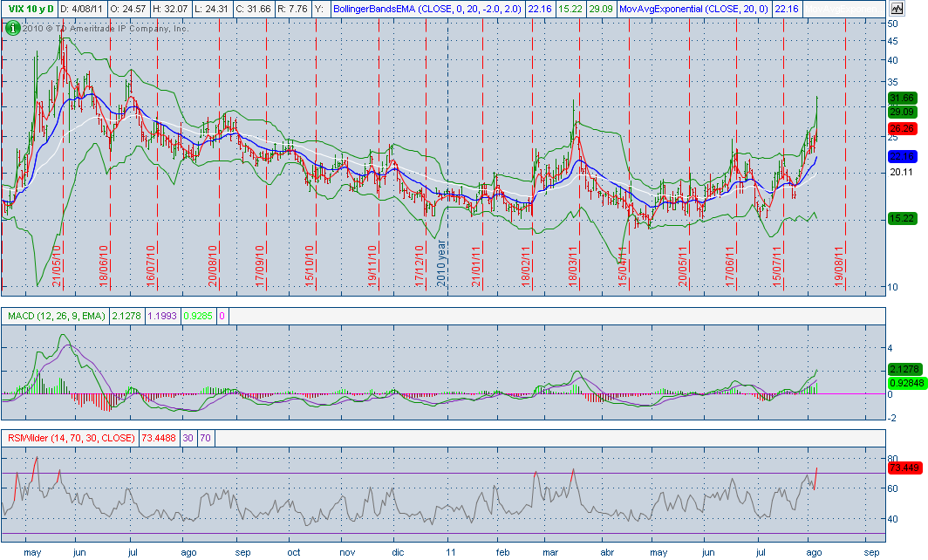Screen dimensions: 928x560
Task: Click the date value D: 4/08/11
Action: click(82, 9)
